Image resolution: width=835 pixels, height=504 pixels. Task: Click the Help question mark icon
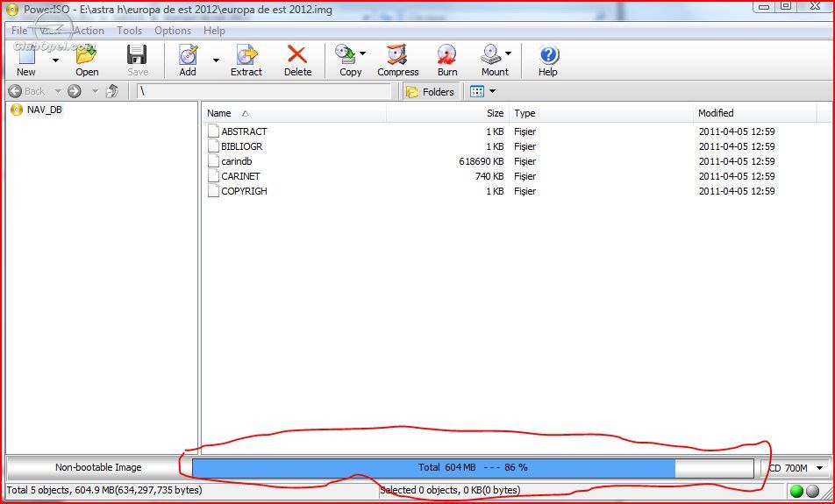click(548, 54)
